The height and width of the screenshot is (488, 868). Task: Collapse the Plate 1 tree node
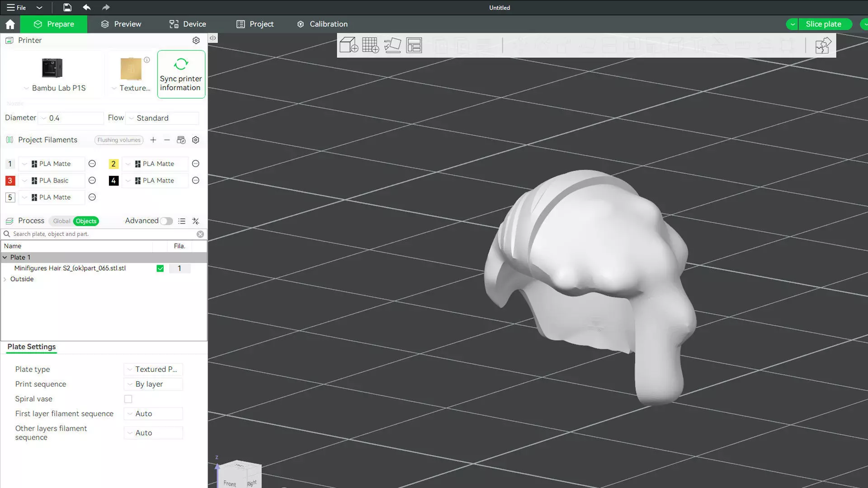[x=5, y=257]
